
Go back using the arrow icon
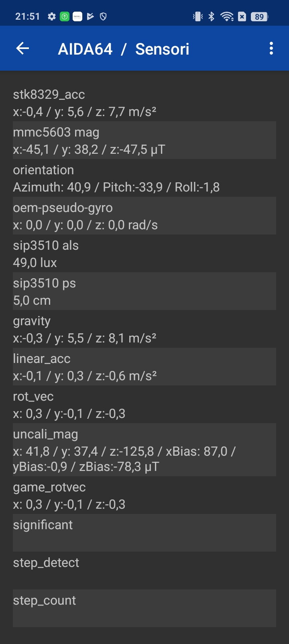pyautogui.click(x=22, y=49)
